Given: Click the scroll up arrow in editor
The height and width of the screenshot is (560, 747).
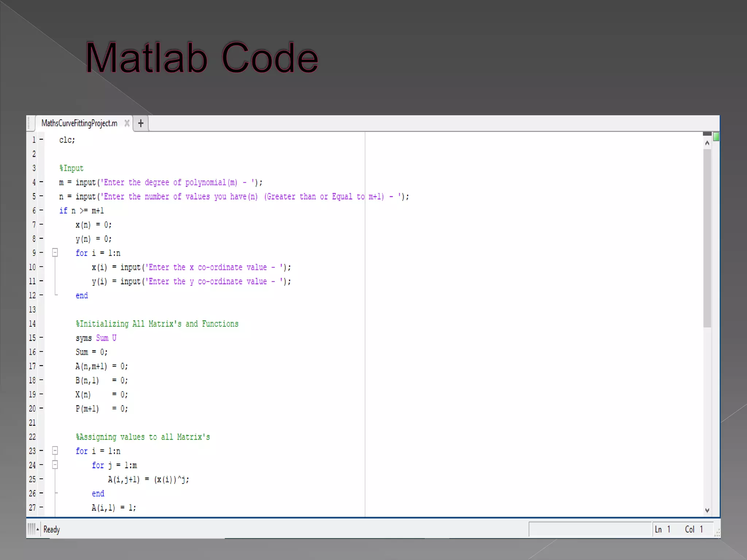Looking at the screenshot, I should [707, 143].
